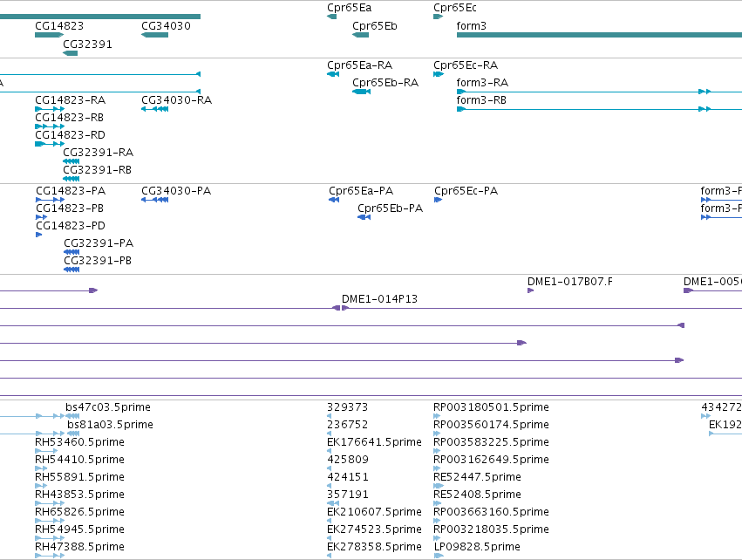Click the 236752 feature label

pos(347,425)
